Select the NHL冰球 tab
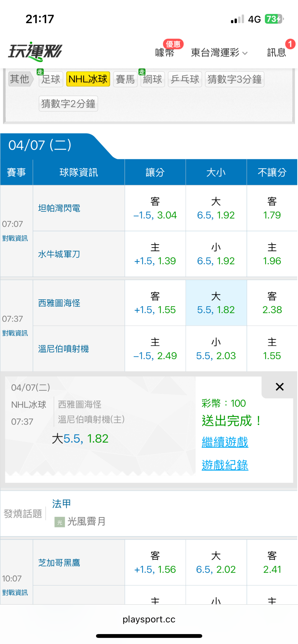 (88, 79)
